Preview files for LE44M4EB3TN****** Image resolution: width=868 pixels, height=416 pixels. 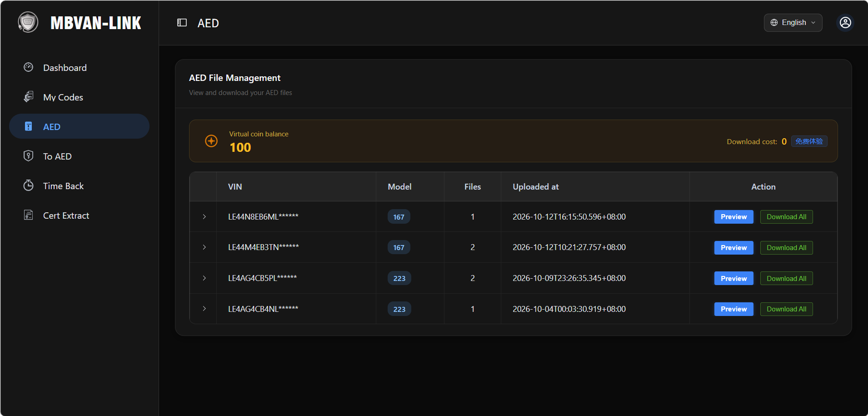733,248
